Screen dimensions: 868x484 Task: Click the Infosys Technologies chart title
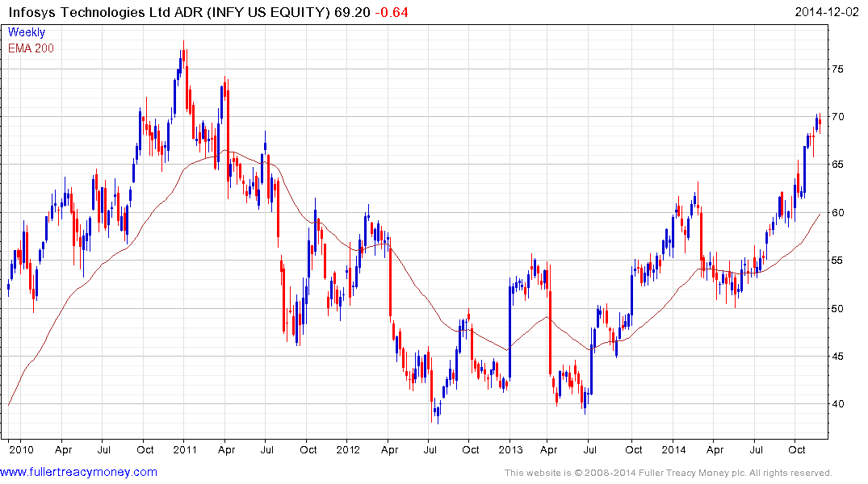169,12
